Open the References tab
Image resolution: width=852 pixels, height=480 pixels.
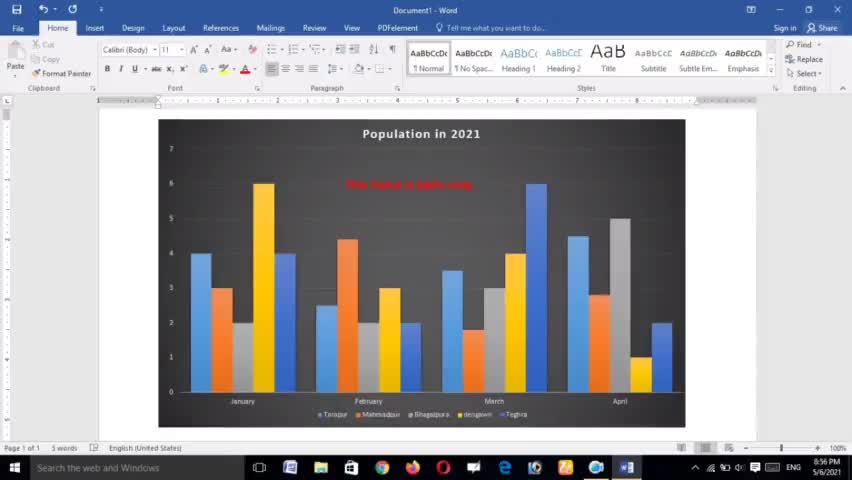[x=221, y=28]
